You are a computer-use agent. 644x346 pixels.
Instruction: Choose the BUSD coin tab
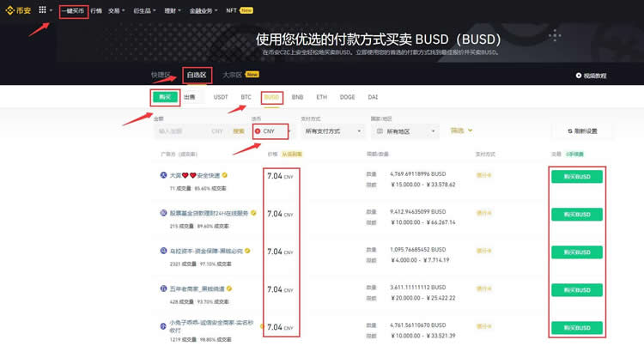tap(271, 97)
